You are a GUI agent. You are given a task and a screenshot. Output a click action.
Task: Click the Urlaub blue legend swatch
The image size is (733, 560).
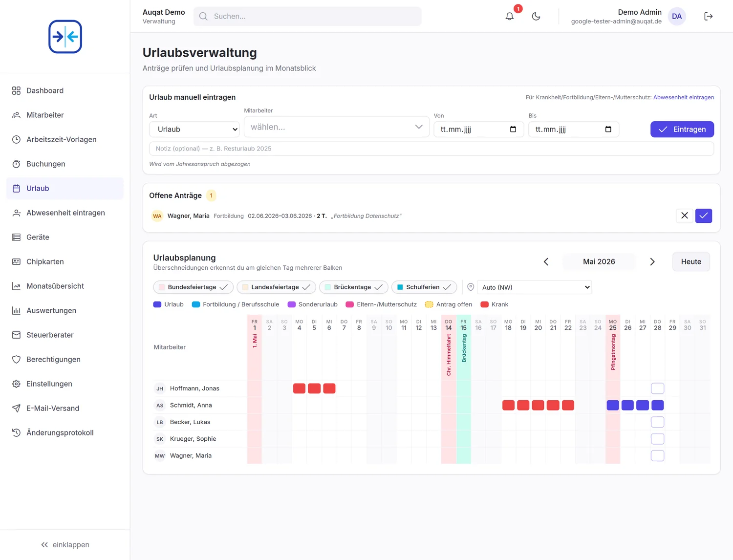click(x=157, y=304)
